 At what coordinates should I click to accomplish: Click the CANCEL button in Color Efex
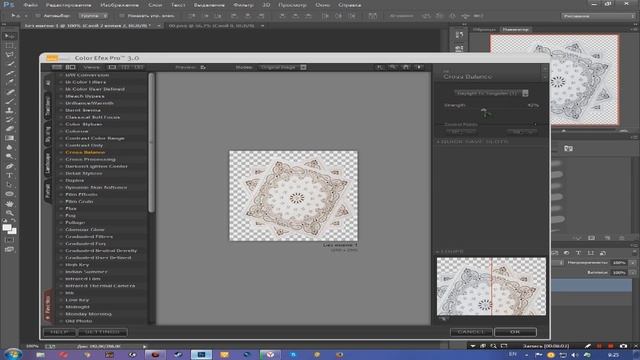pos(471,332)
